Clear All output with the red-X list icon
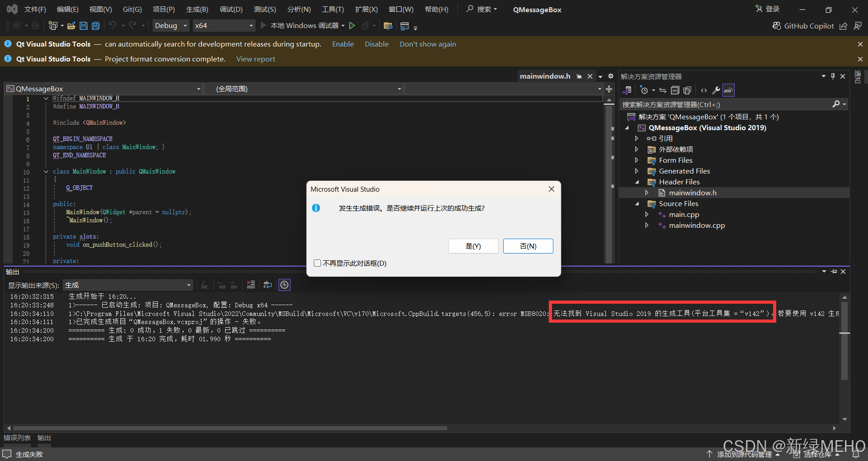Screen dimensions: 868x461 point(251,285)
